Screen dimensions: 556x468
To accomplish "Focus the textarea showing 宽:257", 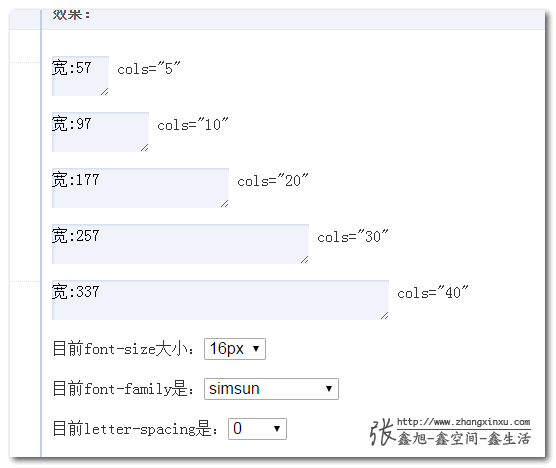I will click(180, 244).
